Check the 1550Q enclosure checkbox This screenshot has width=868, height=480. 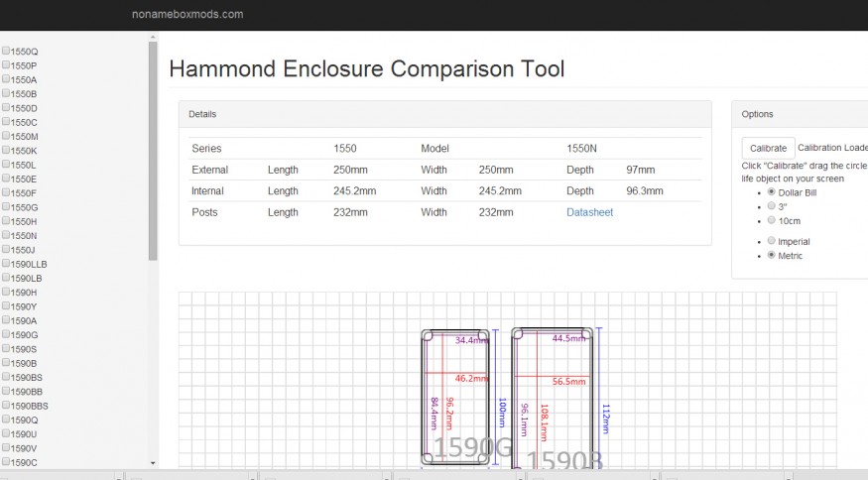[6, 51]
